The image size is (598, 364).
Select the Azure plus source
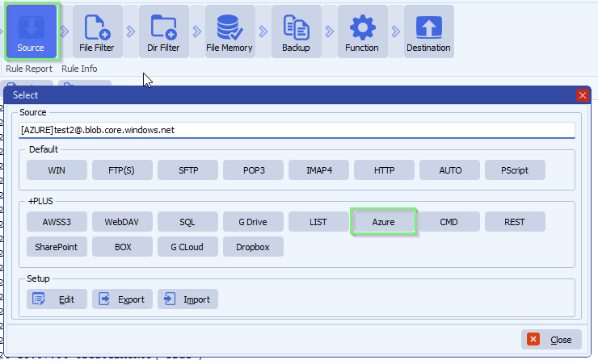[x=383, y=222]
